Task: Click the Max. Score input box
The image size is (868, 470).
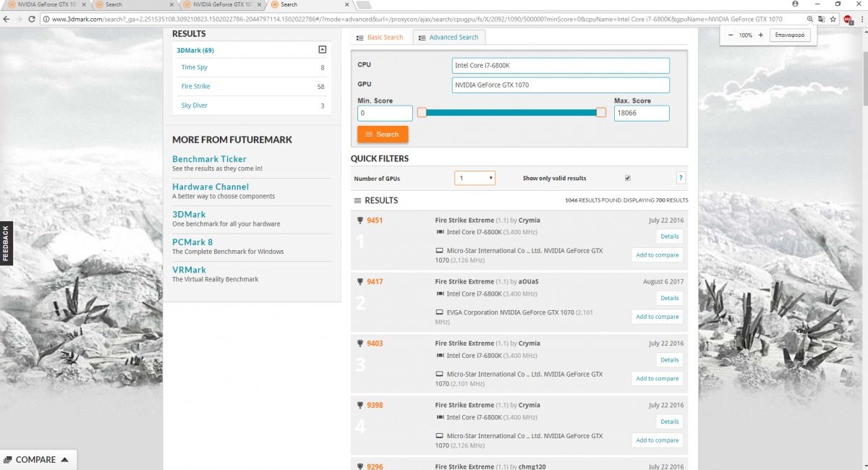Action: (642, 113)
